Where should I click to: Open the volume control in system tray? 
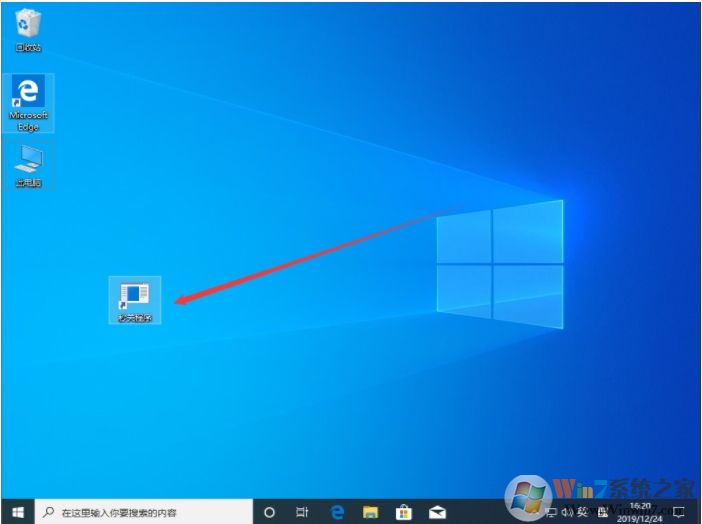coord(567,511)
